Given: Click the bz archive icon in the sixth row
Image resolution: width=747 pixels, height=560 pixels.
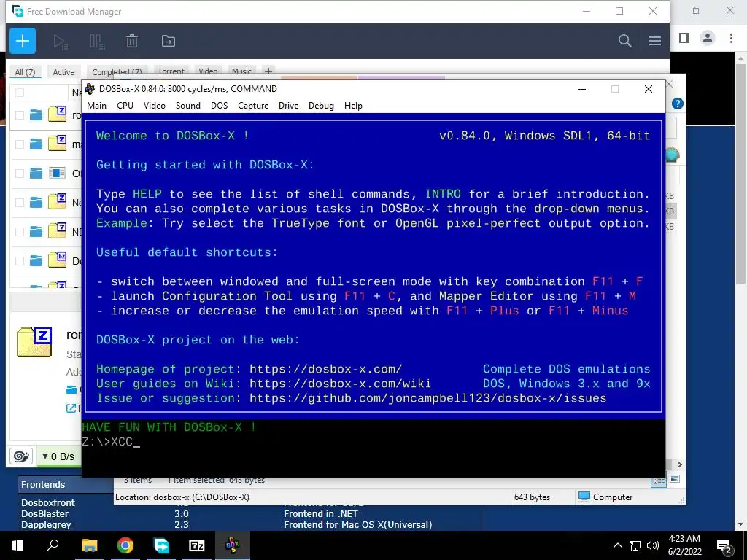Looking at the screenshot, I should [57, 260].
